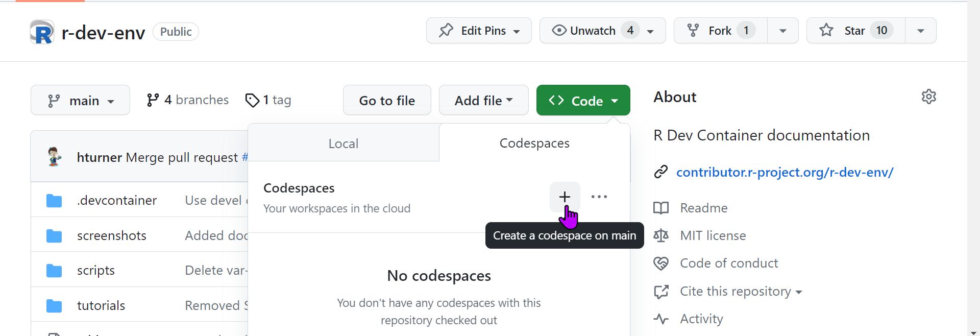The height and width of the screenshot is (336, 980).
Task: Switch to the Local tab
Action: [343, 143]
